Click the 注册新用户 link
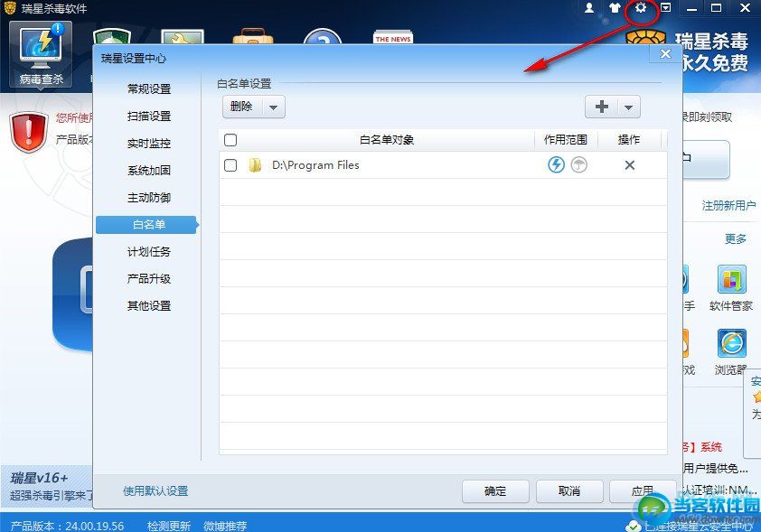 click(x=728, y=206)
